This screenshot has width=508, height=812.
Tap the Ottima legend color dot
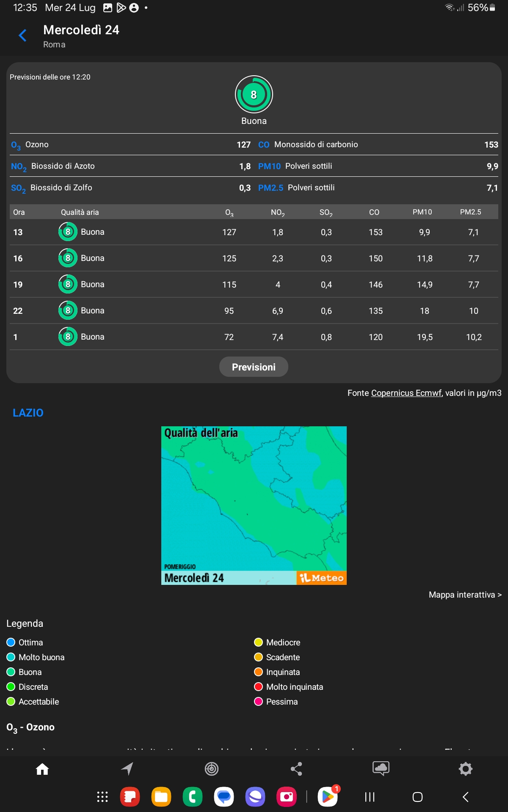11,642
